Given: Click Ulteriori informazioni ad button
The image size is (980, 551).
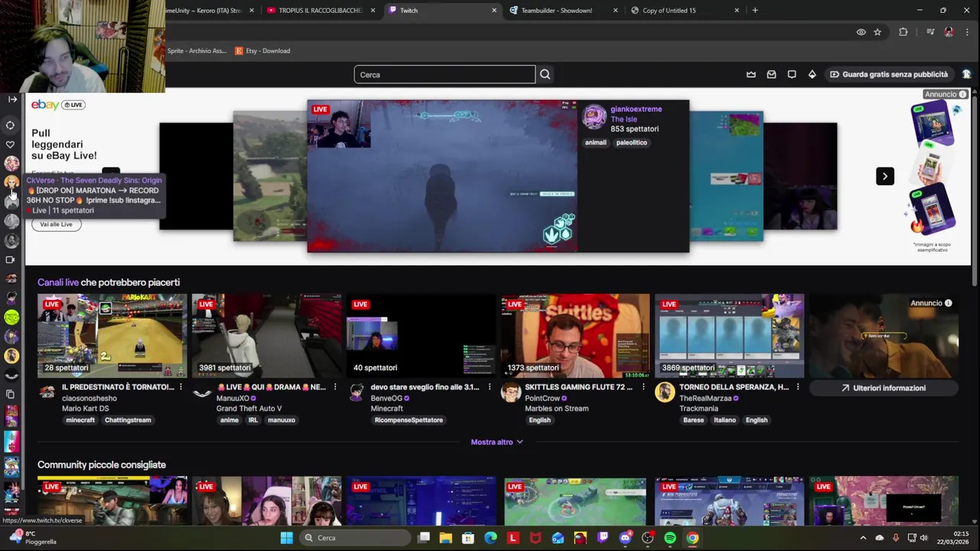Looking at the screenshot, I should [884, 388].
